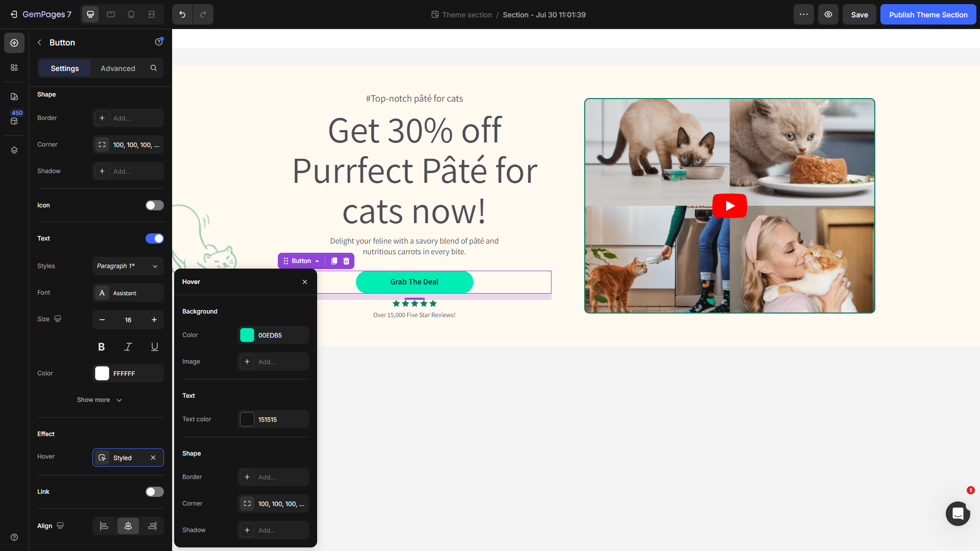
Task: Click the Publish Theme Section button
Action: click(x=928, y=14)
